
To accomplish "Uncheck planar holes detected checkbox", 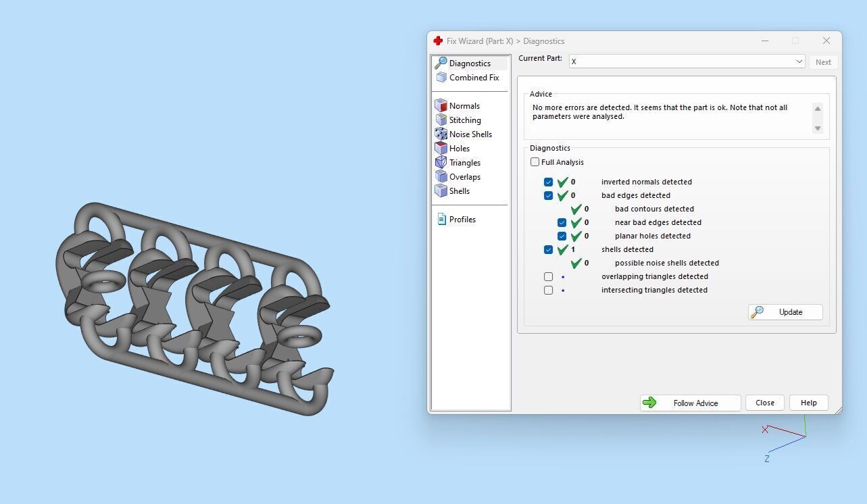I will tap(562, 236).
